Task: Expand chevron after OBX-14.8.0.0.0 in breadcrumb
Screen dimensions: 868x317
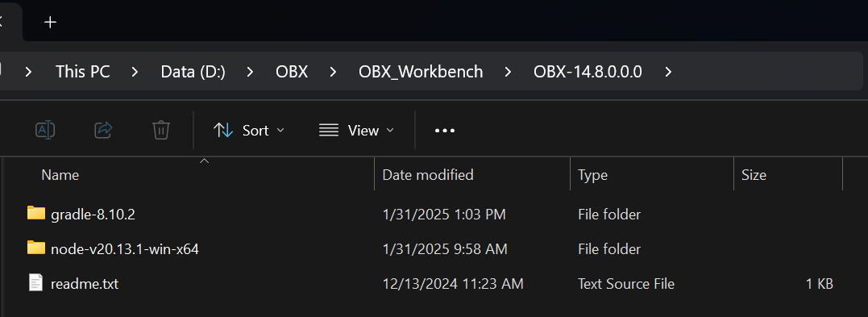Action: coord(668,72)
